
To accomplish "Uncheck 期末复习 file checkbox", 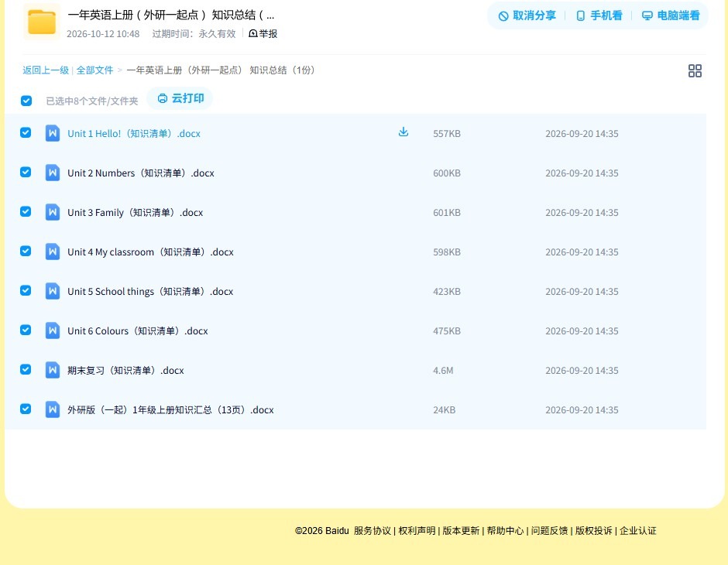I will click(26, 369).
